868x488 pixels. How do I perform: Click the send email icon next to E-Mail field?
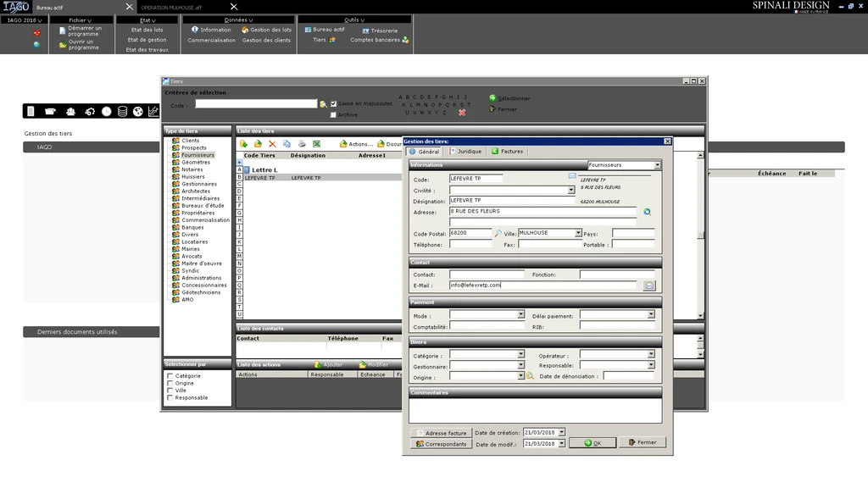coord(649,286)
